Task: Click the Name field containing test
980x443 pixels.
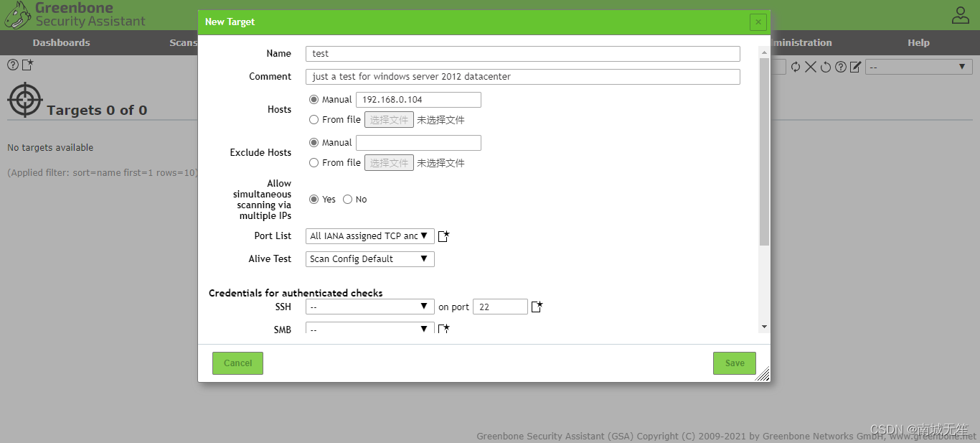Action: tap(522, 54)
